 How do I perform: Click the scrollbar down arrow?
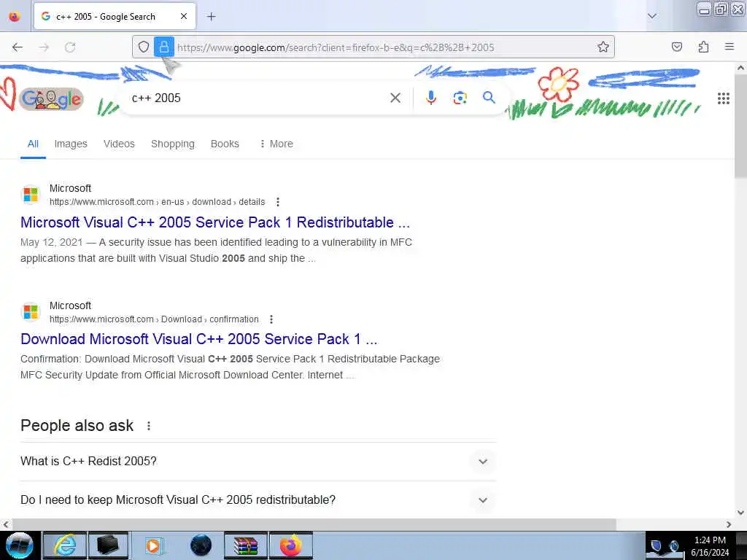[741, 513]
